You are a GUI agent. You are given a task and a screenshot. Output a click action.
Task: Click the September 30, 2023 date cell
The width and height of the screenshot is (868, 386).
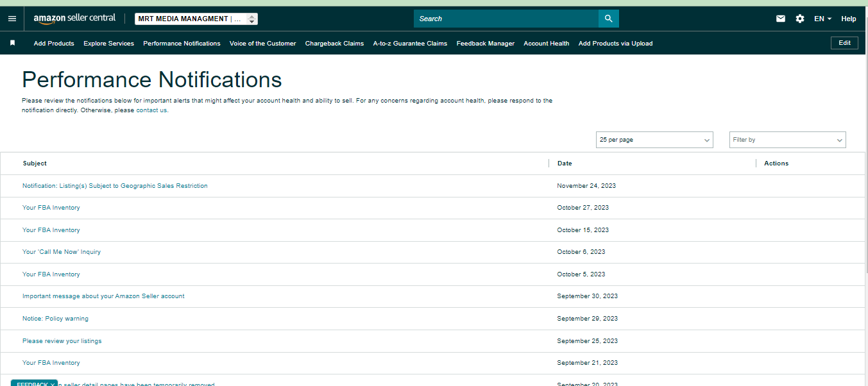pos(587,296)
